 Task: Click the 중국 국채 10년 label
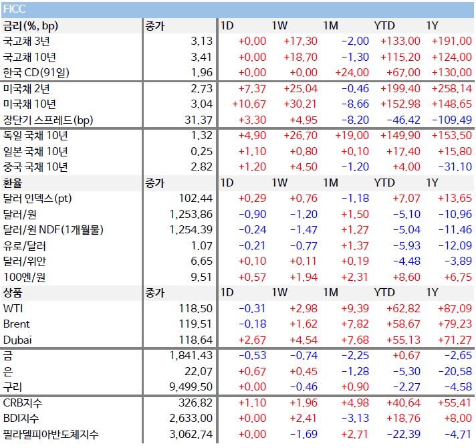pyautogui.click(x=35, y=167)
